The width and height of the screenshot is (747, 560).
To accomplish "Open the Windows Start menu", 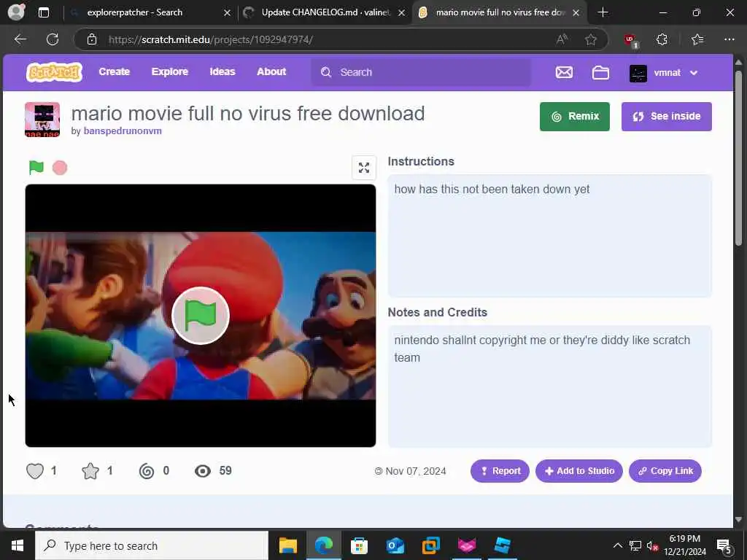I will [x=18, y=545].
